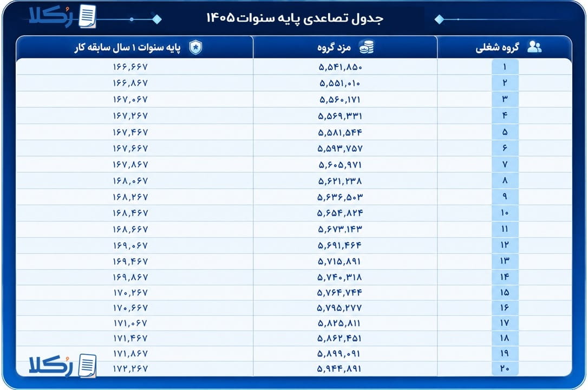Click seniority base value ۱۶۸,۲۶۷
Screen dimensions: 588x390
130,197
